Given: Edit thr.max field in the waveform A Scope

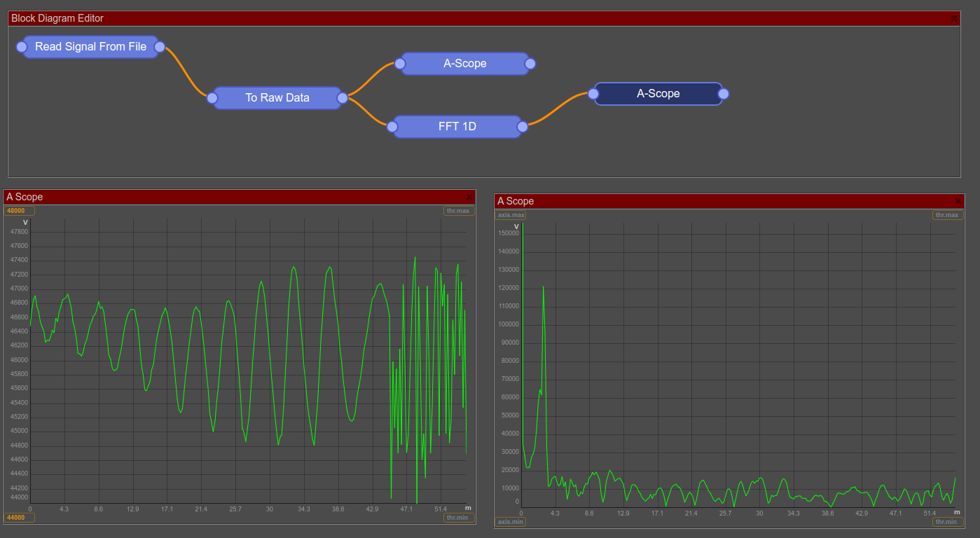Looking at the screenshot, I should pos(458,211).
